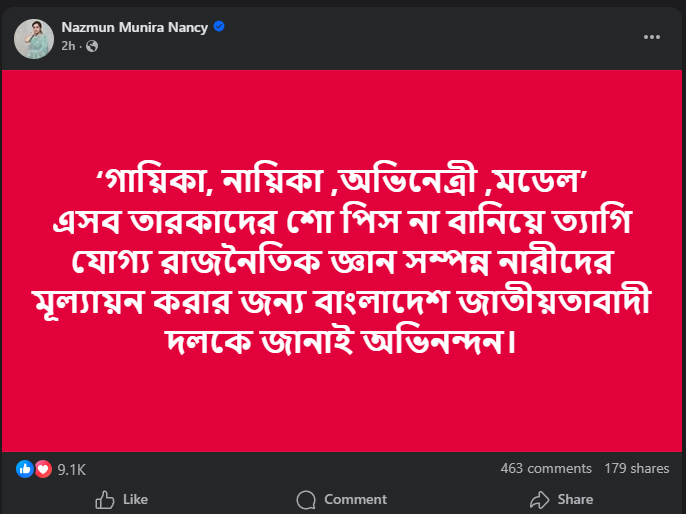Screen dimensions: 686x514
Task: Open the three-dot post options menu
Action: click(652, 36)
